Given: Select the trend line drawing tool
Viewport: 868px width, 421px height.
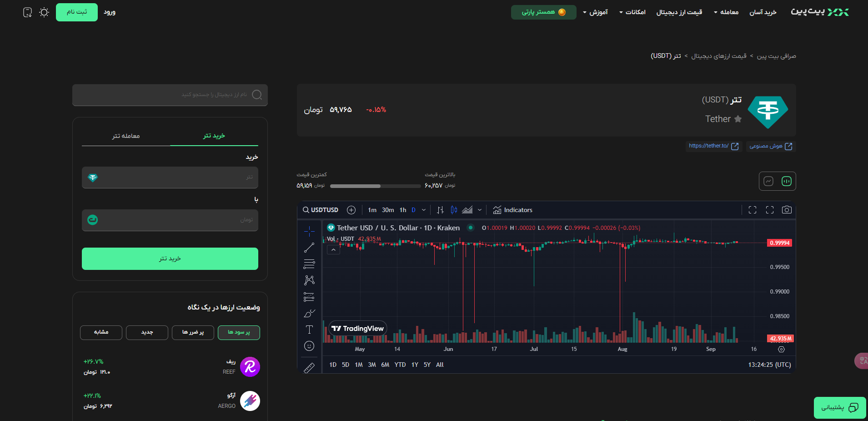Looking at the screenshot, I should coord(310,247).
